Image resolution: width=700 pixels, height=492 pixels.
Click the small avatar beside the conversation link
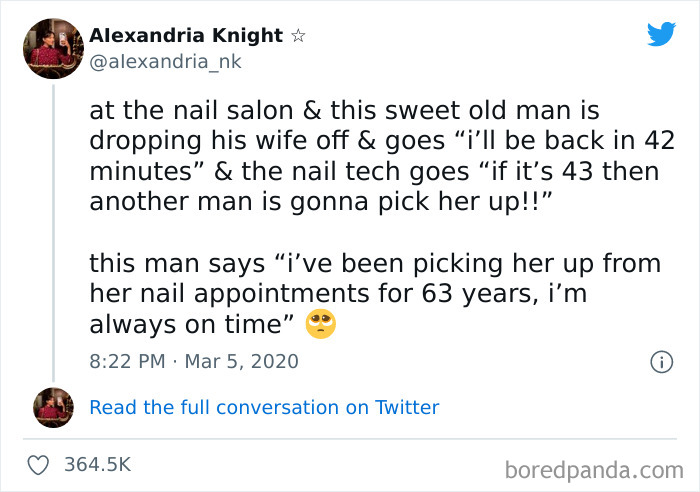[x=54, y=407]
